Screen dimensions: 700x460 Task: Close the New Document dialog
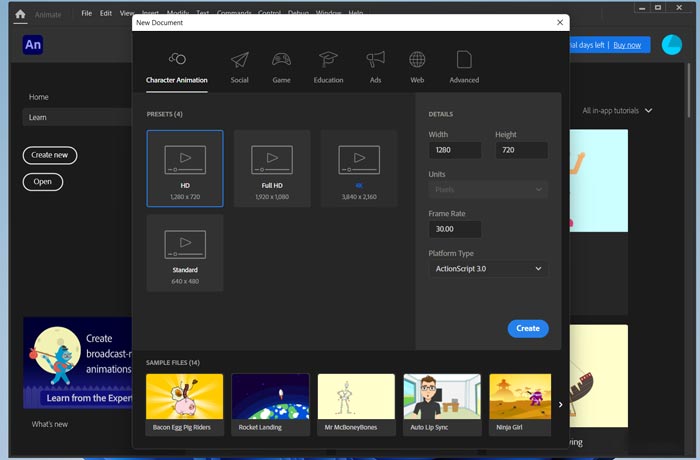click(x=560, y=22)
